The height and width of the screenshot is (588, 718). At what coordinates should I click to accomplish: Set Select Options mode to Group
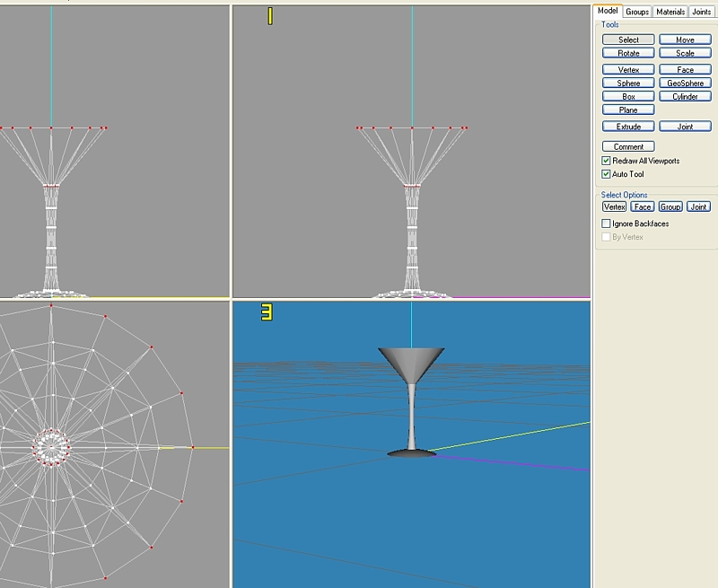coord(670,206)
